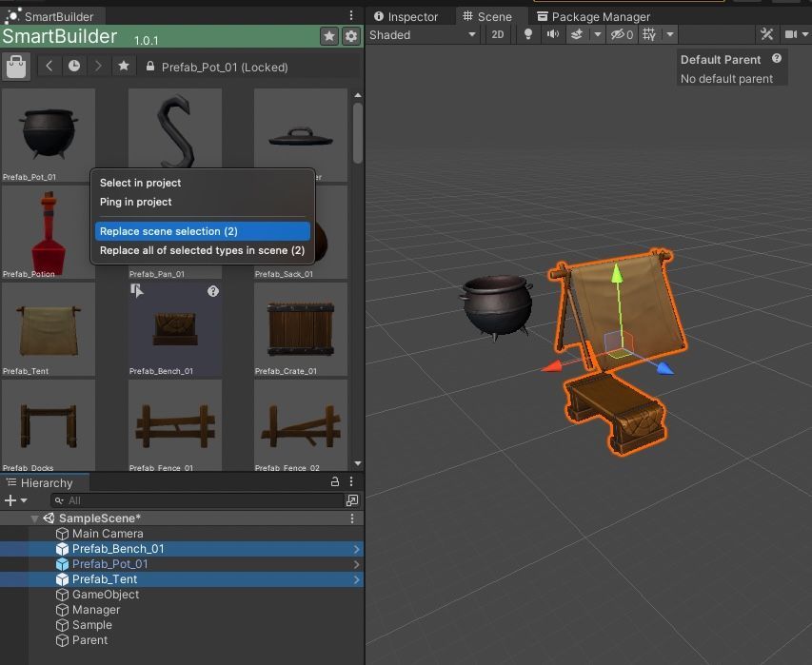The width and height of the screenshot is (812, 665).
Task: Click green Y-axis gizmo arrow
Action: click(x=617, y=273)
